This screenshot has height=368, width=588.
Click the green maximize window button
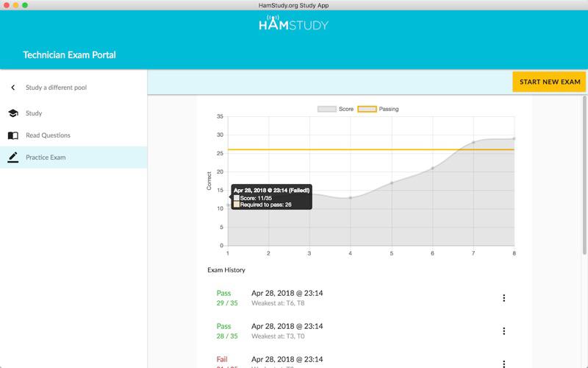[x=25, y=5]
